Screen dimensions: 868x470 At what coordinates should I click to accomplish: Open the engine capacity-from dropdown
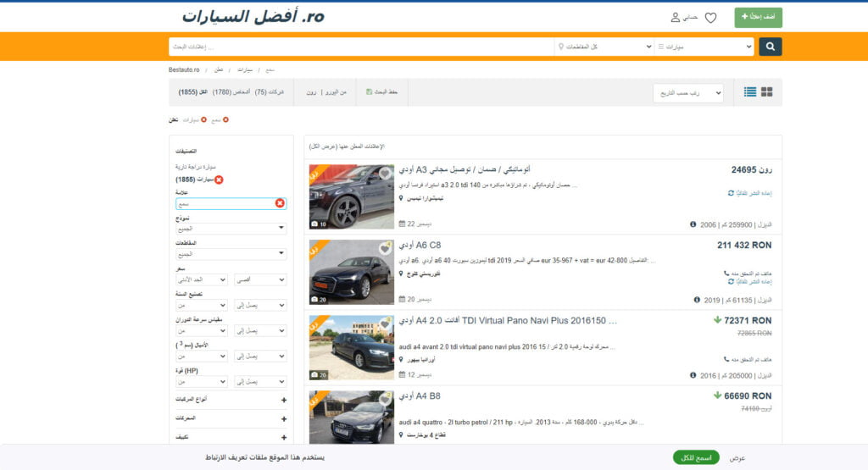tap(202, 356)
